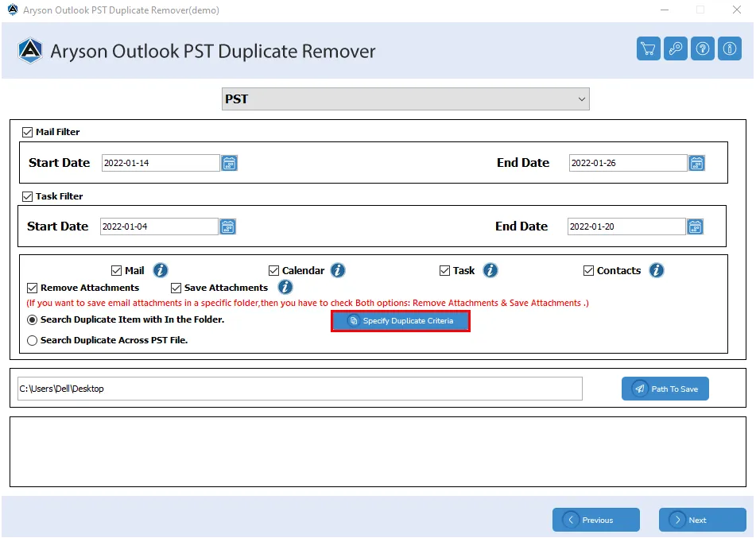Click the info icon next to Contacts

[x=656, y=270]
